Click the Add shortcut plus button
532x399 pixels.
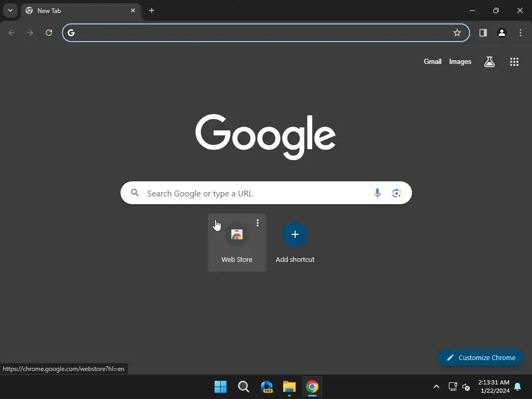click(x=295, y=234)
